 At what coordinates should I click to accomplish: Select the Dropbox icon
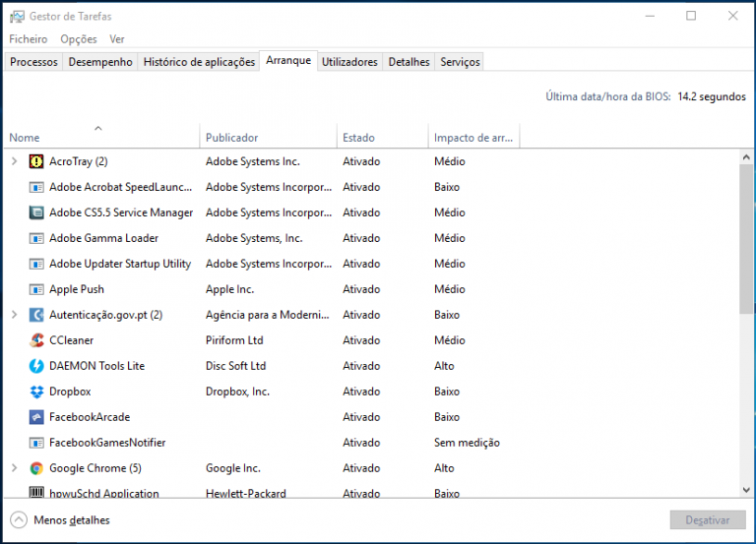coord(36,392)
